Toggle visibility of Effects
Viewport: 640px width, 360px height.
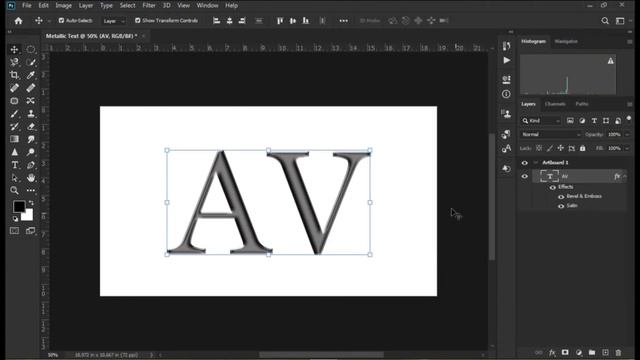[553, 187]
